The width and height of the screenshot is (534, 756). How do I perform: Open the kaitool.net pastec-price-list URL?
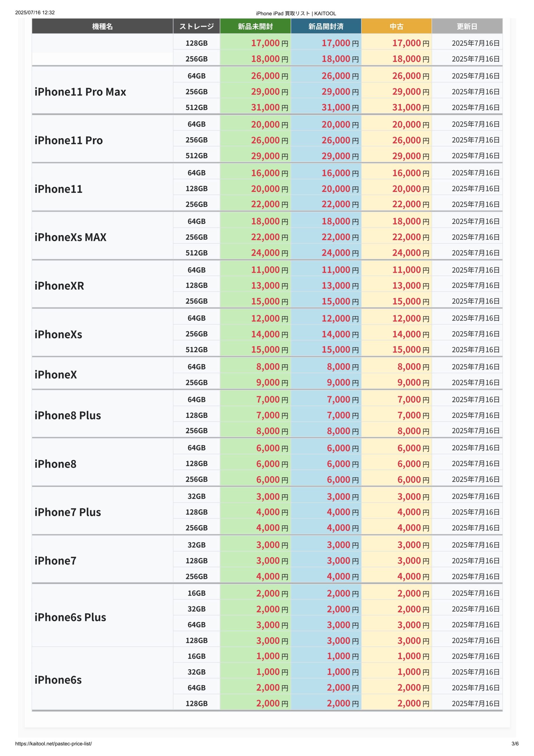tap(53, 744)
